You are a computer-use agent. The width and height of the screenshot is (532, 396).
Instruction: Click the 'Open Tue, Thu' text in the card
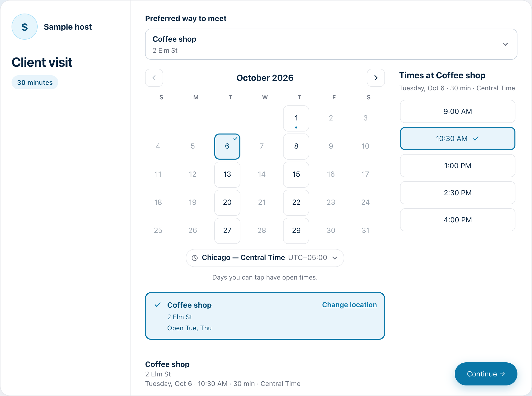click(189, 328)
